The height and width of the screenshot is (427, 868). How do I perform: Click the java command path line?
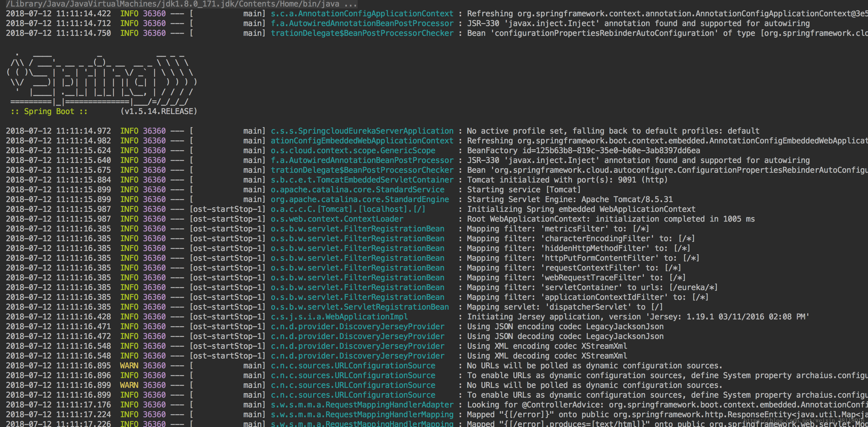click(x=181, y=4)
